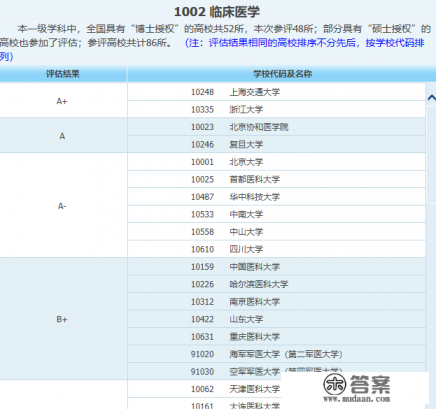
Task: Select row 10558 中山大学
Action: (276, 232)
